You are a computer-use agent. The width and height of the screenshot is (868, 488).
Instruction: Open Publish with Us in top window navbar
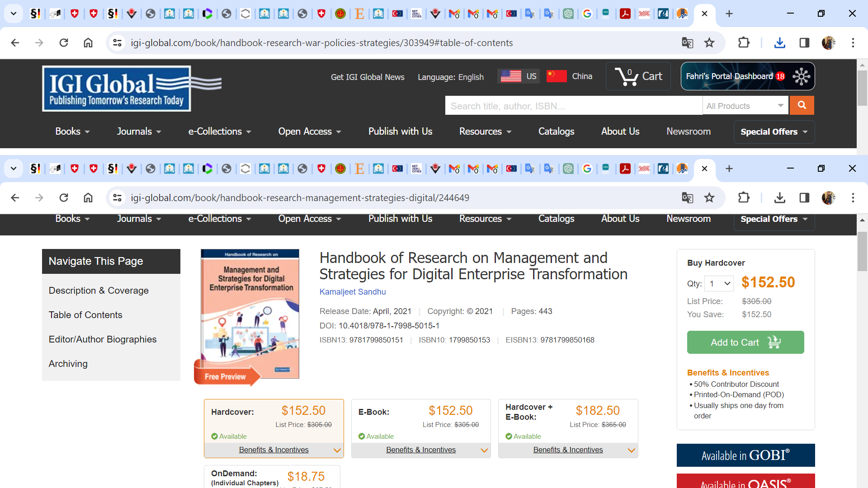[x=400, y=131]
